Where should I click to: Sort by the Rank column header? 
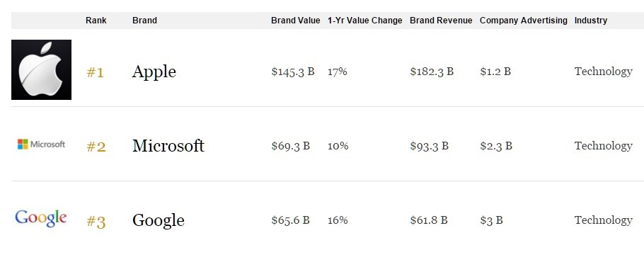pos(96,21)
